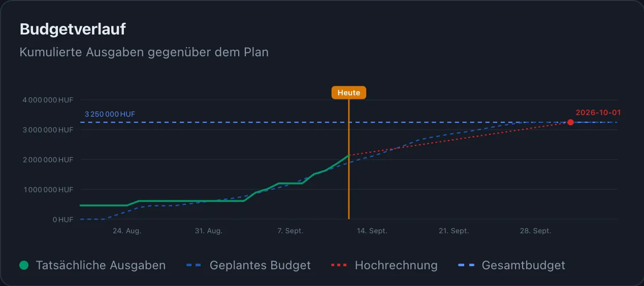Image resolution: width=644 pixels, height=286 pixels.
Task: Select the 24. Aug. axis date label
Action: click(127, 231)
